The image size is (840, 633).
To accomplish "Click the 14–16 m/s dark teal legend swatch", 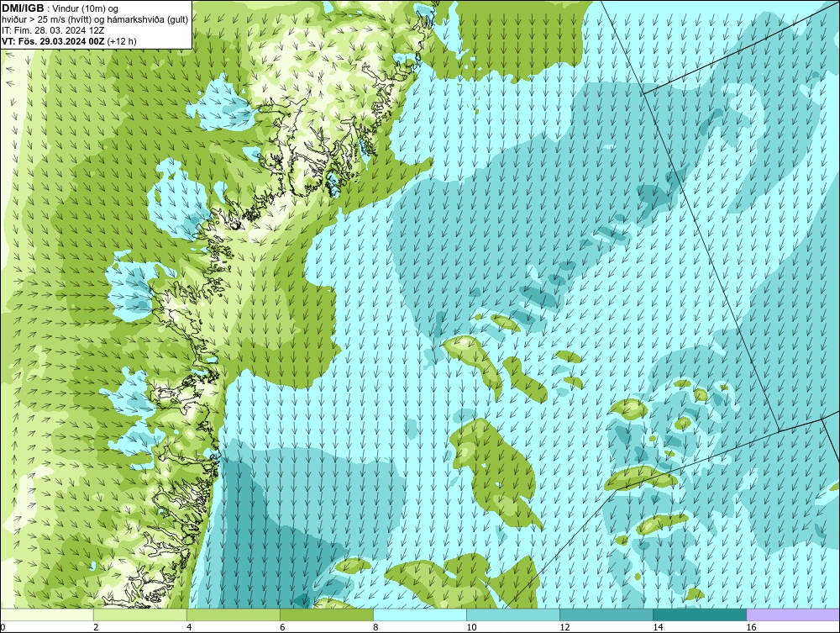I will pyautogui.click(x=700, y=615).
